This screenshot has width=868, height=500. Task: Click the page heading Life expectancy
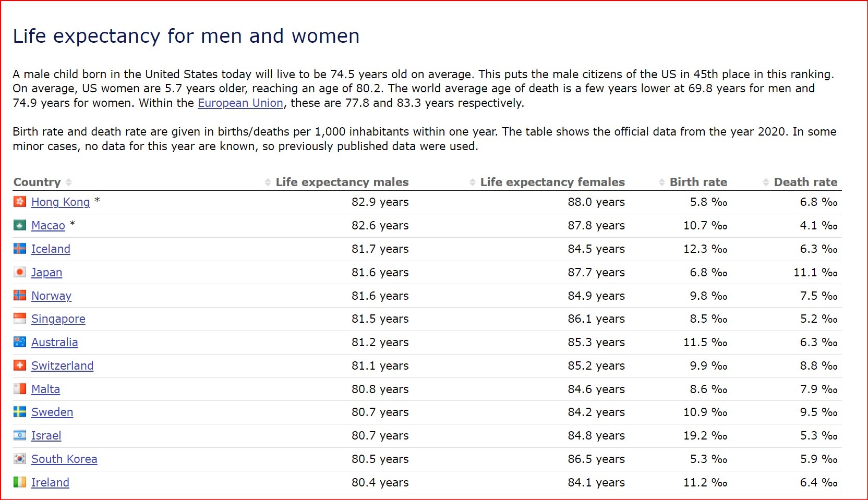click(186, 36)
